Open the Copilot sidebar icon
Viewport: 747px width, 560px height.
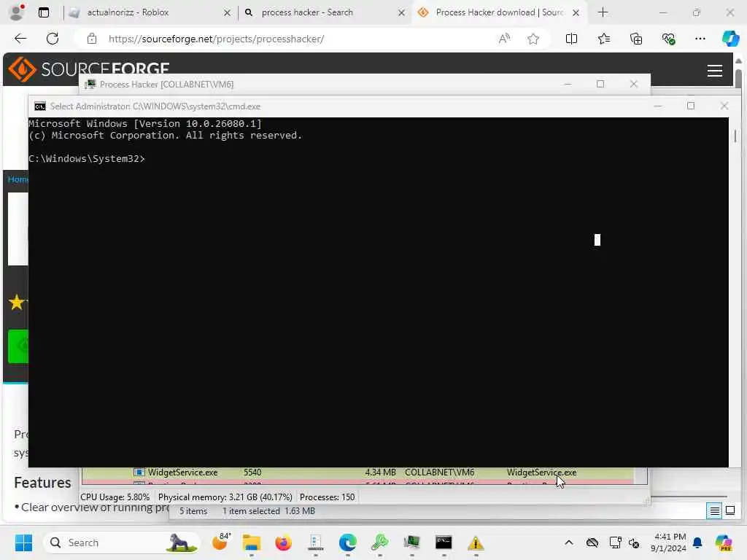[730, 39]
